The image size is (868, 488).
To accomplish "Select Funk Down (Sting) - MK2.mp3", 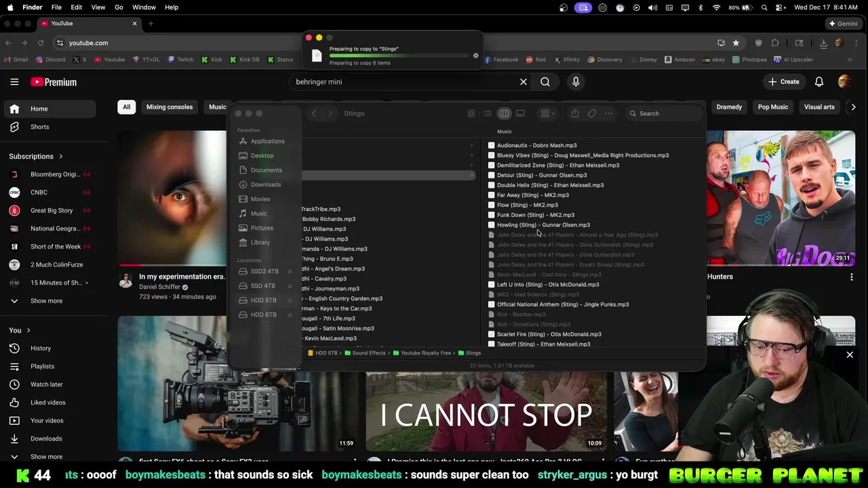I will point(536,215).
